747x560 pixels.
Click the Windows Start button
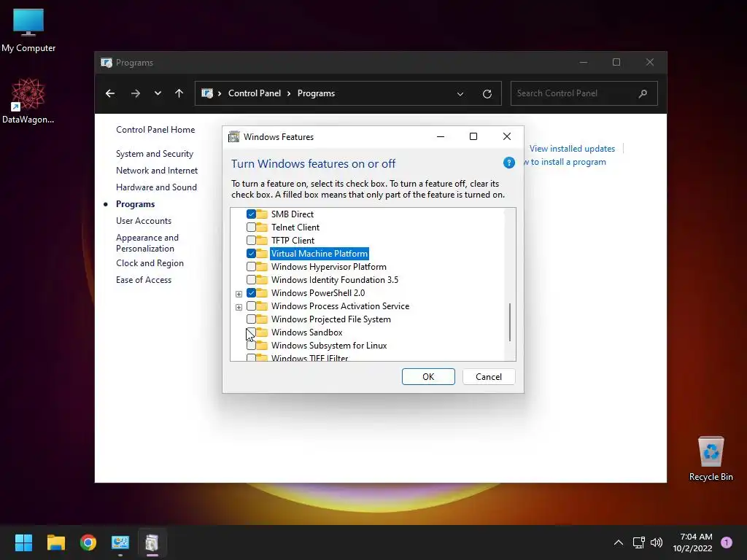pyautogui.click(x=23, y=542)
